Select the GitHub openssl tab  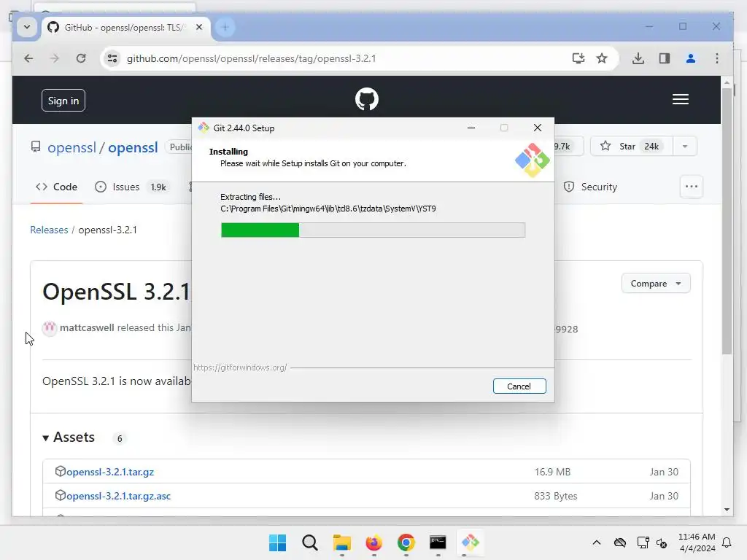click(125, 28)
